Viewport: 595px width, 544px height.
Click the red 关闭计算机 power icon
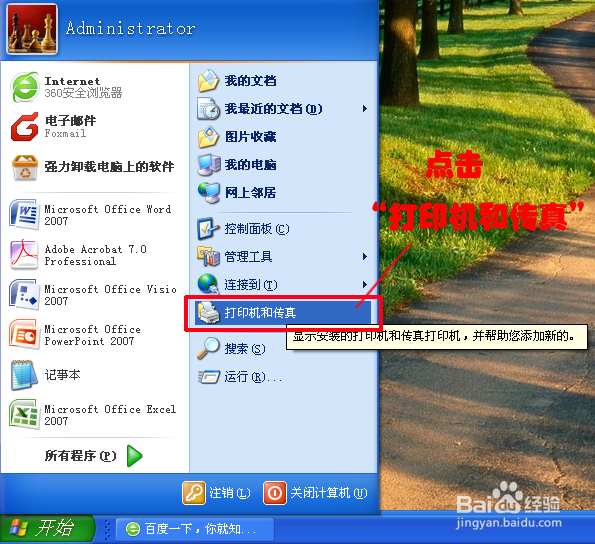point(275,493)
